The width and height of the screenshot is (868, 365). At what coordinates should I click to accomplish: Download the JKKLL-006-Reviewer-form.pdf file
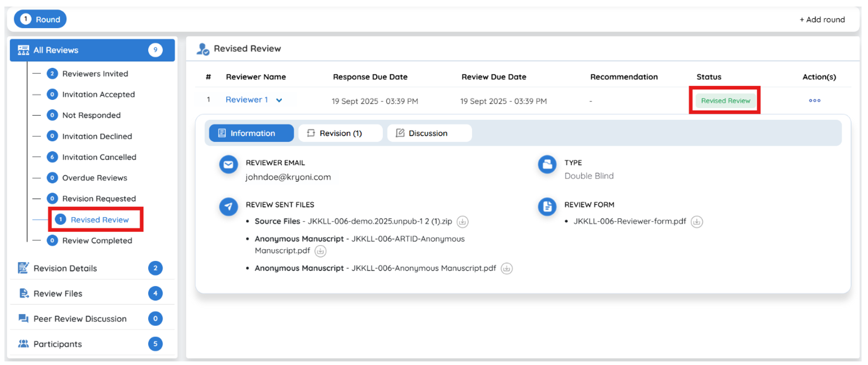[x=697, y=222]
